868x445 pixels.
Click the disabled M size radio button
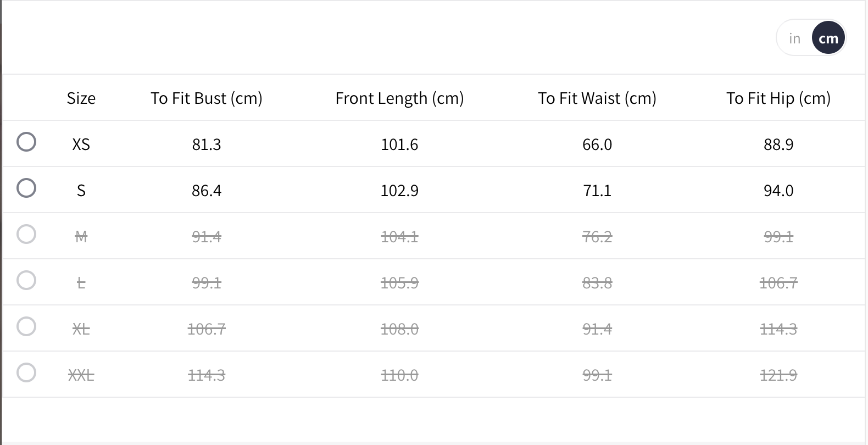point(26,234)
